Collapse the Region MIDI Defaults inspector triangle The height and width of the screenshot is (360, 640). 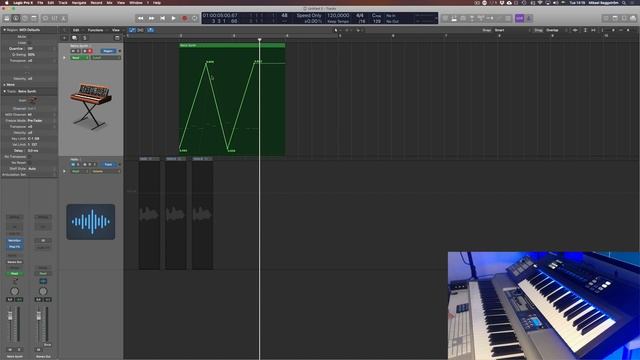(4, 30)
